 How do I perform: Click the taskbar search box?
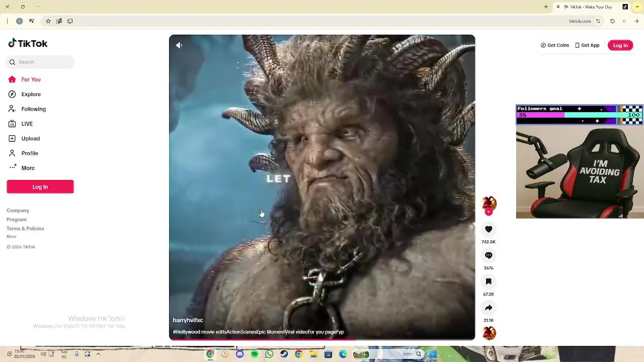388,354
